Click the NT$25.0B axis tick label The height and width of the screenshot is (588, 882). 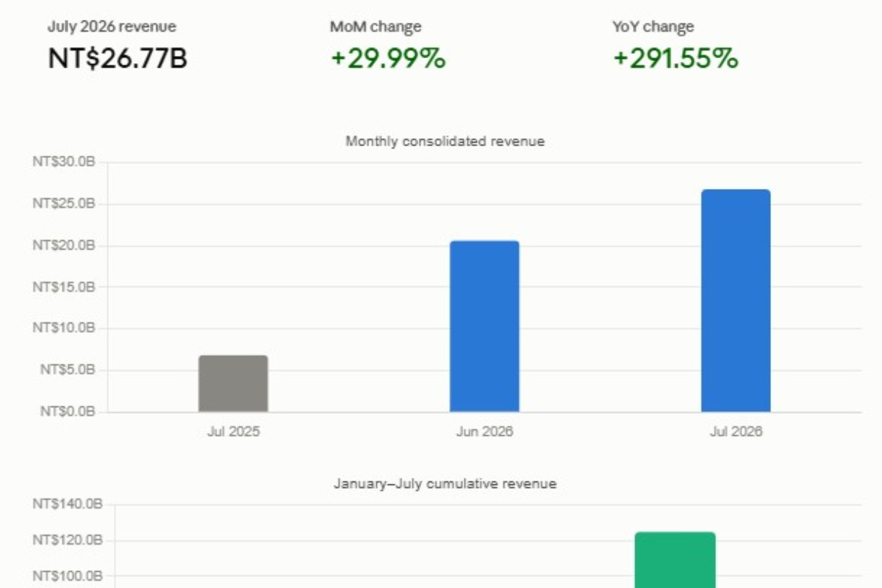[64, 204]
